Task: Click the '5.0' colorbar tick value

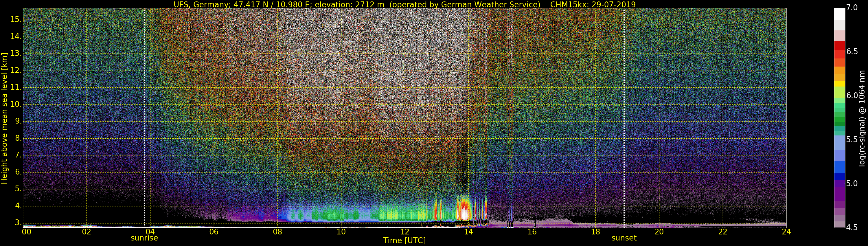Action: (852, 183)
